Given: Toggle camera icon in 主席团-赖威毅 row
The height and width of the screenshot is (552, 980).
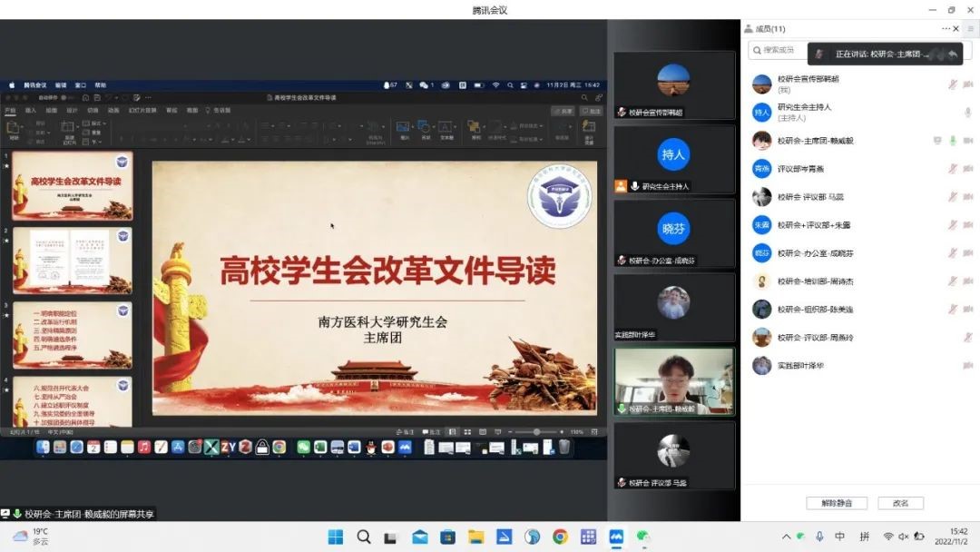Looking at the screenshot, I should [x=968, y=141].
